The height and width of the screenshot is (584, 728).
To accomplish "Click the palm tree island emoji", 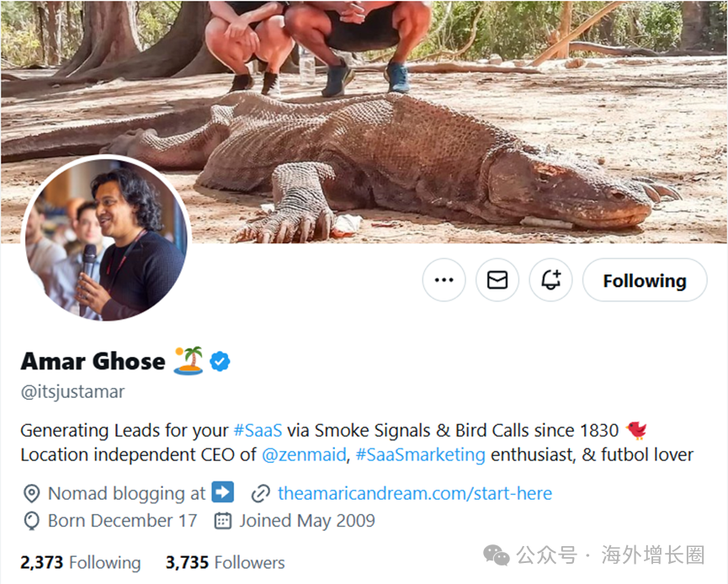I will pos(188,361).
